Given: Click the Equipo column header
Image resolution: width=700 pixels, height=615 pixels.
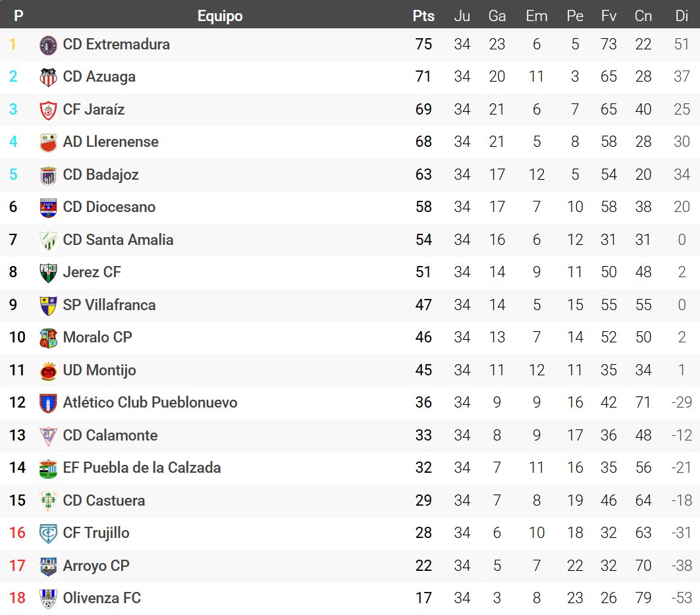Looking at the screenshot, I should [220, 16].
